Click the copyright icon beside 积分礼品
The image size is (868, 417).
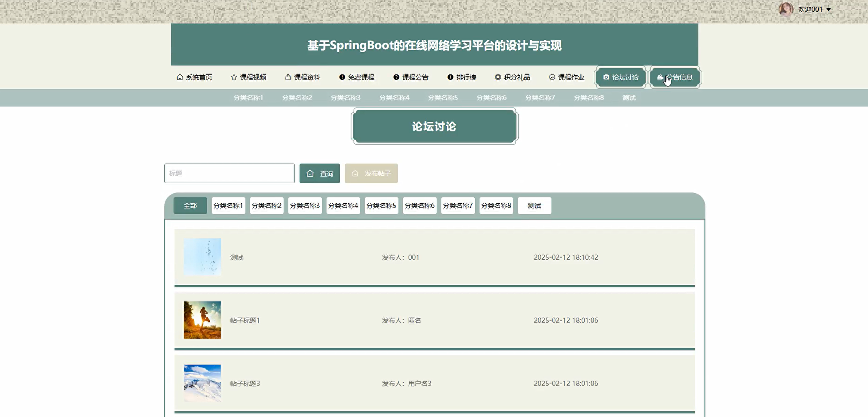497,77
